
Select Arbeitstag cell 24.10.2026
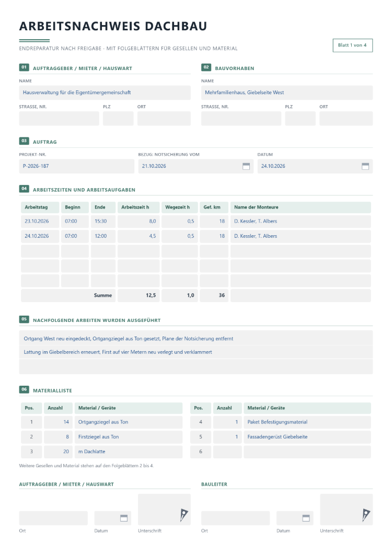click(x=40, y=236)
